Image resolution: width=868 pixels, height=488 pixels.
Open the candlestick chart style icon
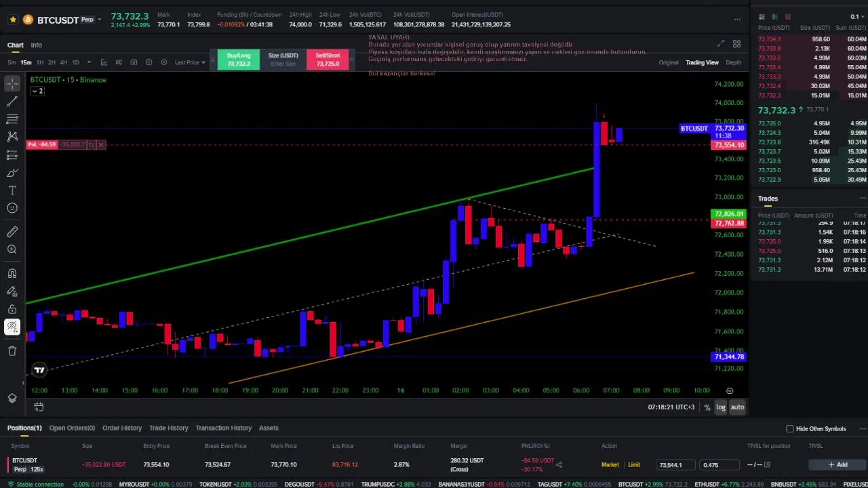coord(119,62)
